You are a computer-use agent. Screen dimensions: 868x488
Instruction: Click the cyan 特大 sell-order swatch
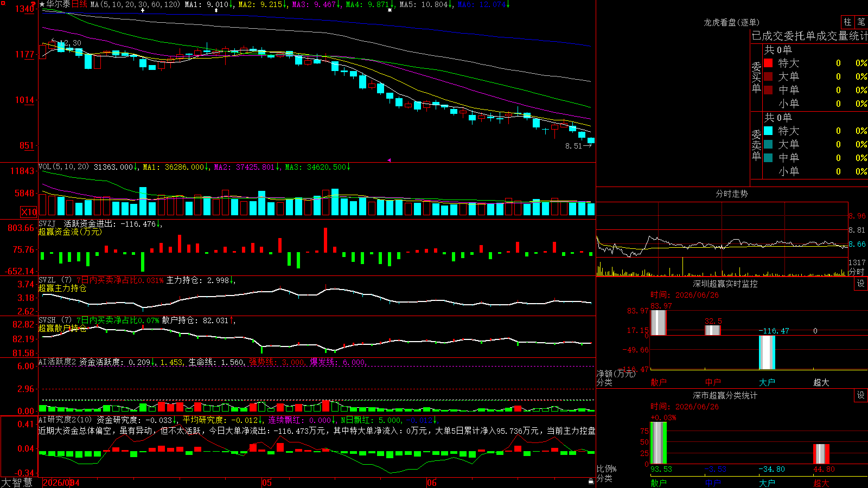768,131
